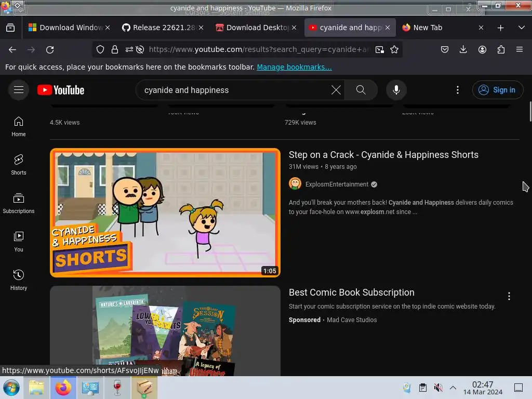Viewport: 532px width, 399px height.
Task: Show site security padlock info
Action: click(x=115, y=49)
